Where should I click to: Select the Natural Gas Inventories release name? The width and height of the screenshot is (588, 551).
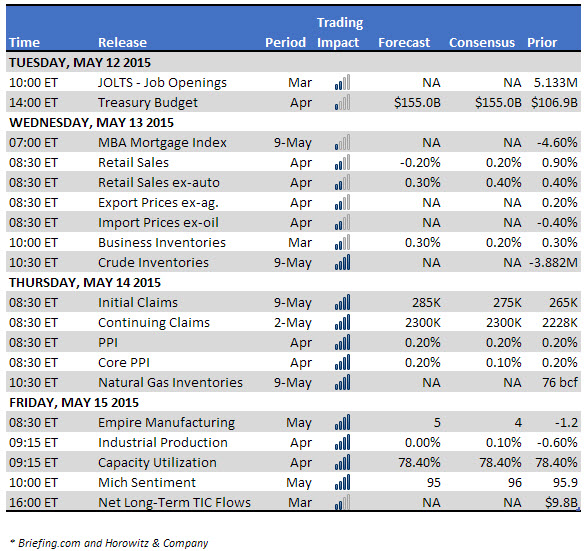[x=170, y=382]
